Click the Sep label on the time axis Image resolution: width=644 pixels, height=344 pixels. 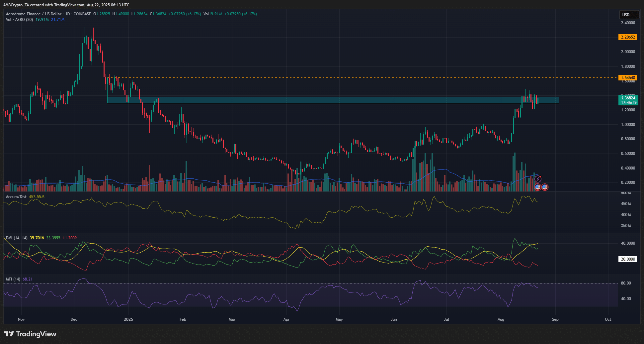point(555,319)
